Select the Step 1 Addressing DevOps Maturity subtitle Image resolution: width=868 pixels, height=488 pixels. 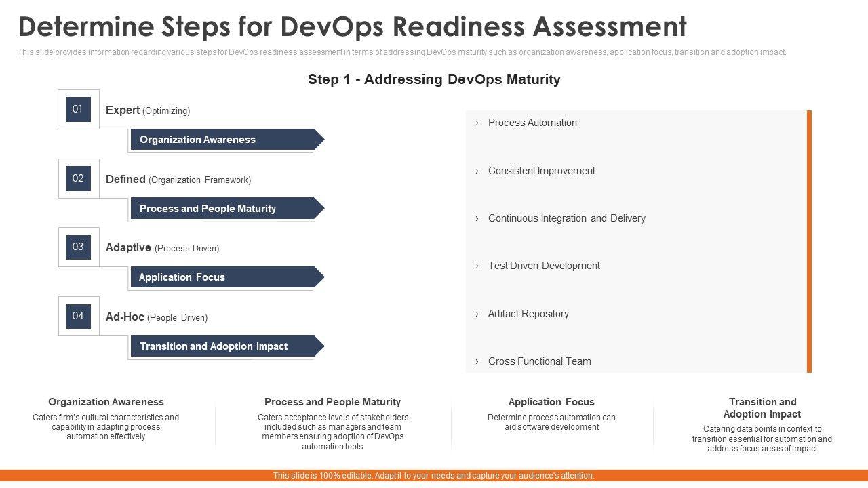[x=434, y=79]
